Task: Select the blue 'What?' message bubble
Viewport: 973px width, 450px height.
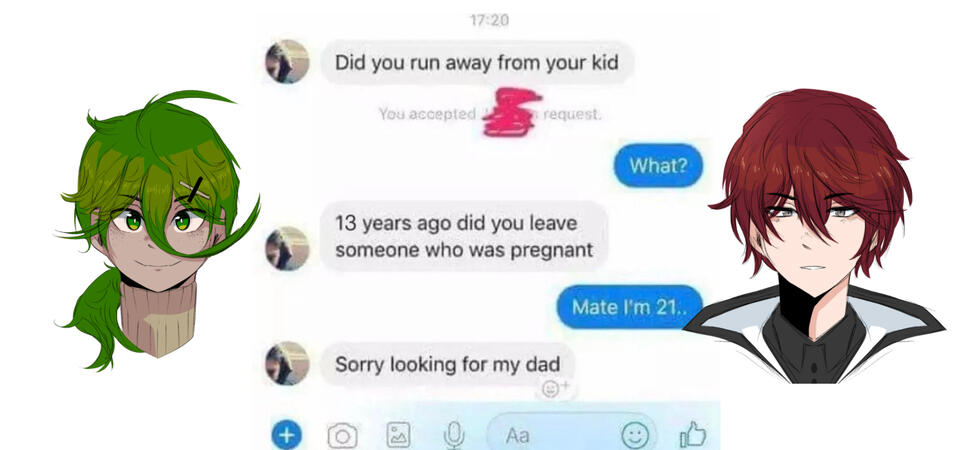Action: point(658,165)
